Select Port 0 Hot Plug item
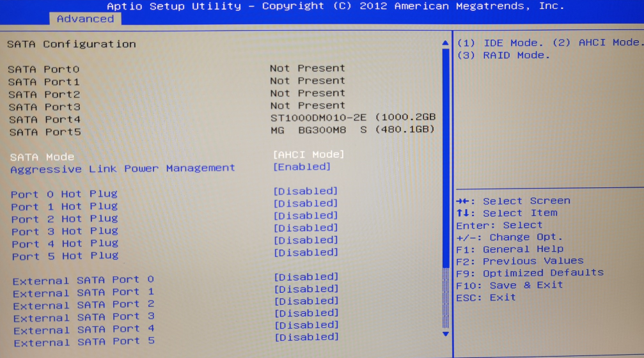This screenshot has width=644, height=358. [x=65, y=194]
